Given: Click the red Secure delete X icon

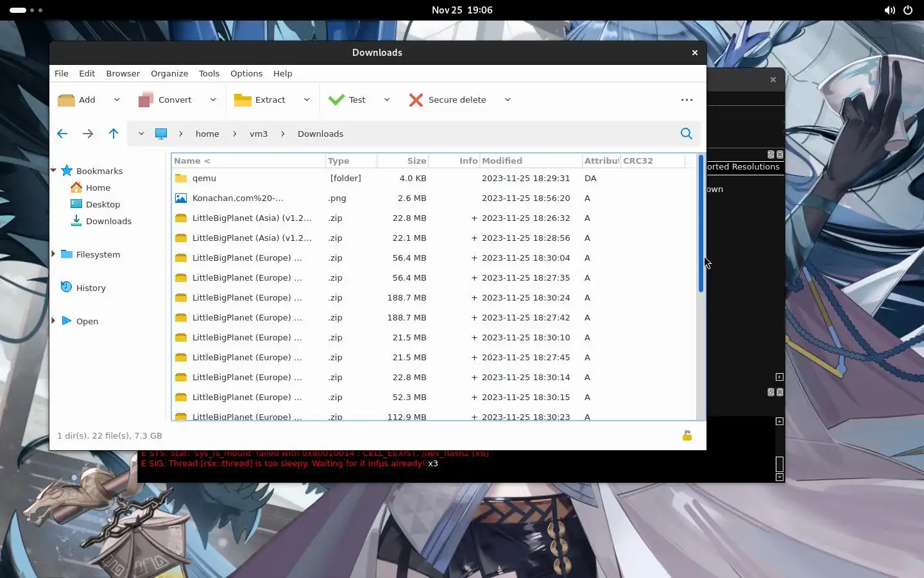Looking at the screenshot, I should point(416,100).
